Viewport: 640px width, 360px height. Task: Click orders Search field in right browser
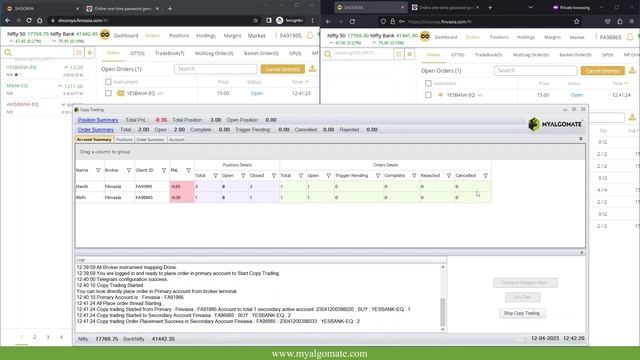coord(536,71)
